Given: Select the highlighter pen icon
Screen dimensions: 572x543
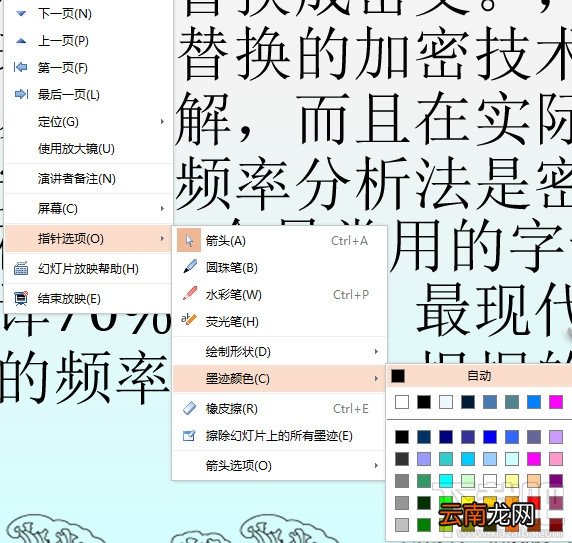Looking at the screenshot, I should point(189,319).
